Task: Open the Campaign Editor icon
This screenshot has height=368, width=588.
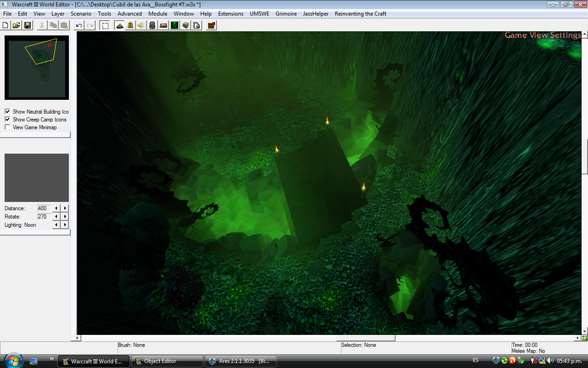Action: (x=164, y=25)
